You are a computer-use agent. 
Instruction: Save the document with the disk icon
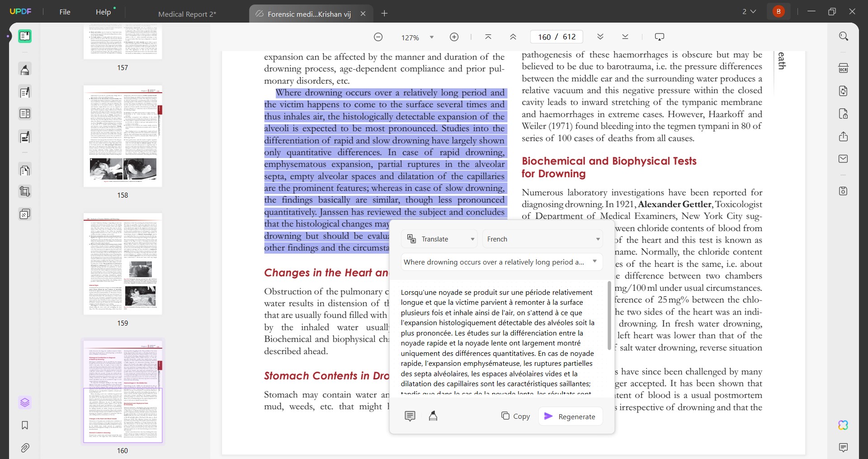[844, 191]
